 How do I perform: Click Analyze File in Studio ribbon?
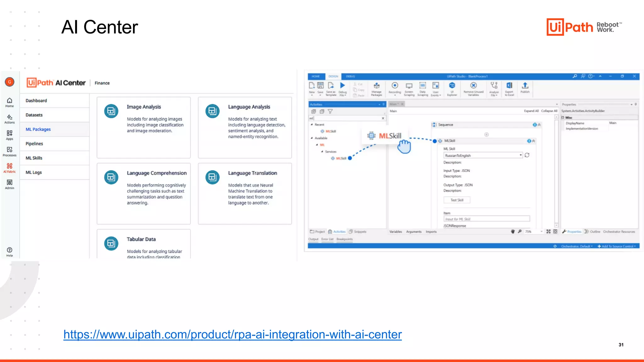coord(494,89)
